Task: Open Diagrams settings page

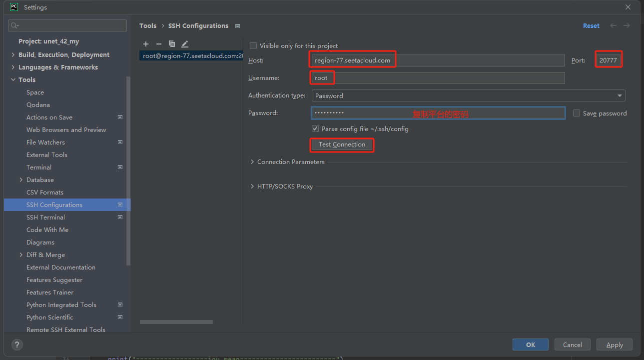Action: 40,242
